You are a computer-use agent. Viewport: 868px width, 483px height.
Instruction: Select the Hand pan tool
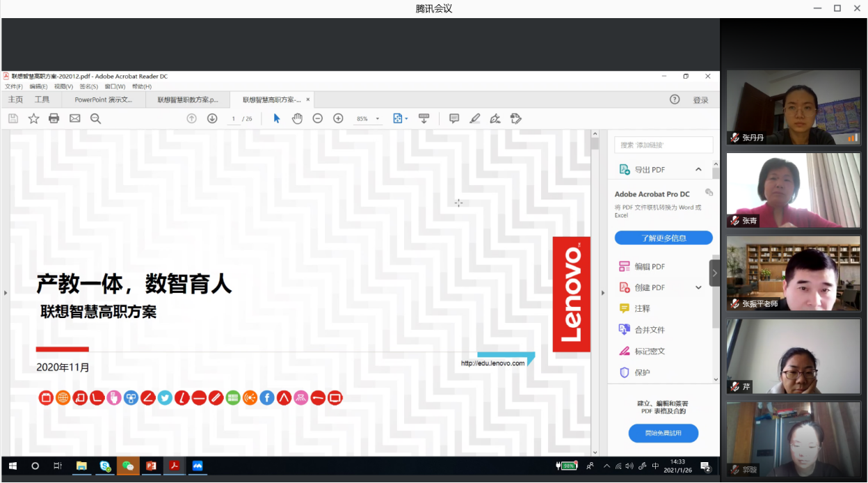[297, 118]
